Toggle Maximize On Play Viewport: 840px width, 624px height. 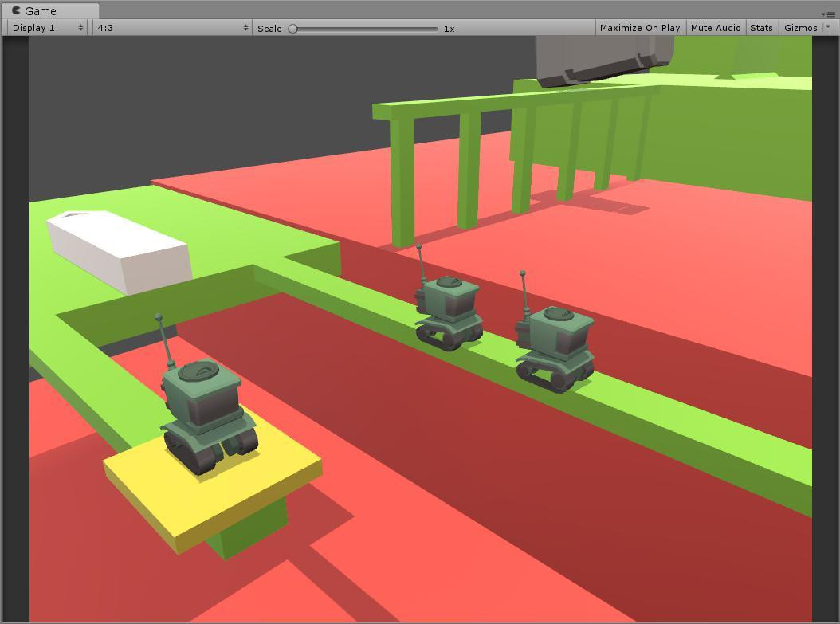[x=640, y=28]
